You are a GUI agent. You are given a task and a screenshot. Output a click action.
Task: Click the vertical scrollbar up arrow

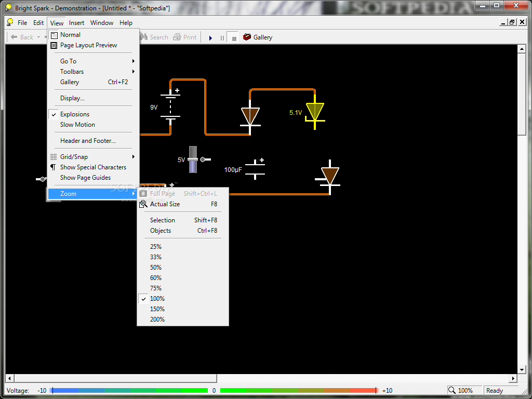(x=522, y=49)
